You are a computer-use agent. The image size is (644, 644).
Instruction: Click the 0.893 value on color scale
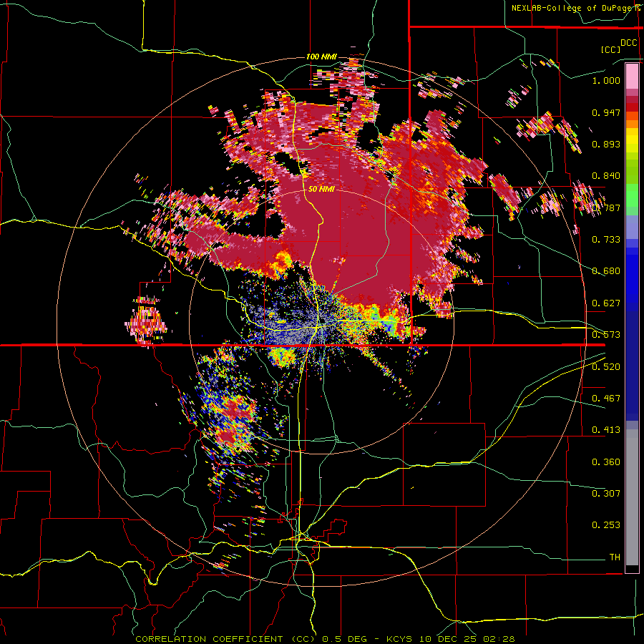pyautogui.click(x=606, y=144)
